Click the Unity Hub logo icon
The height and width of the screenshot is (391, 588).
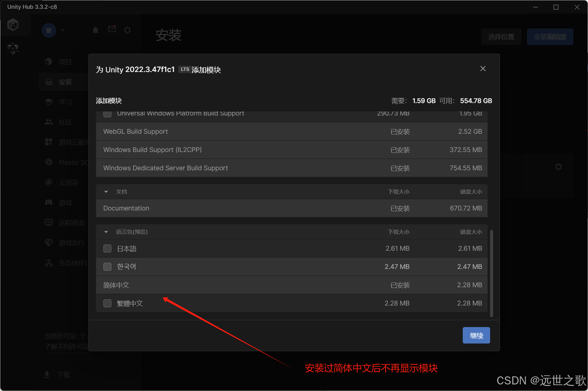point(13,25)
